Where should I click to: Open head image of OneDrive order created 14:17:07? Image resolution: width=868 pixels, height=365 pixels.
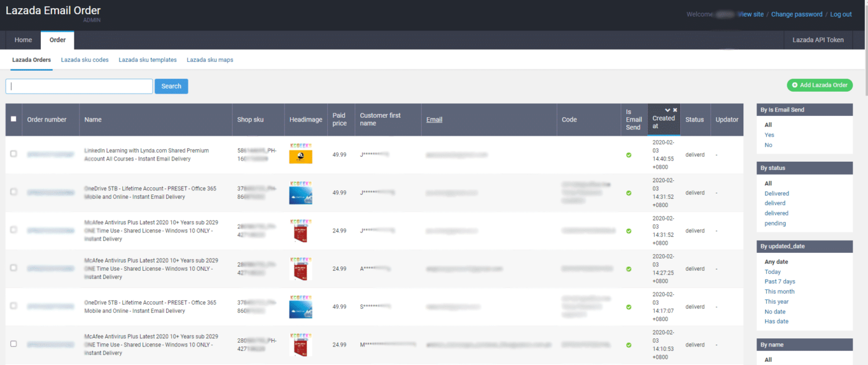click(301, 307)
